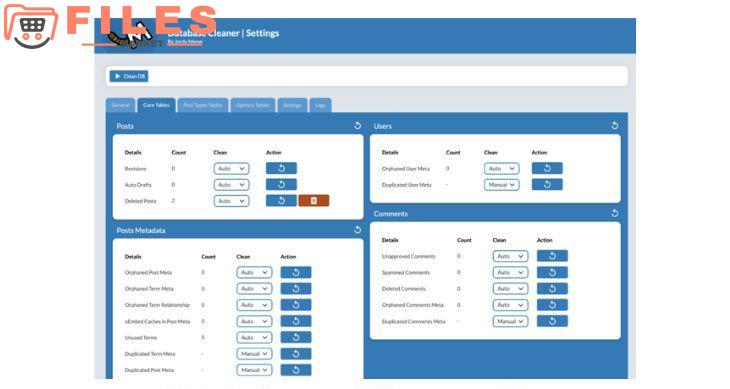Refresh the Revisions row count
Image resolution: width=730 pixels, height=389 pixels.
[x=281, y=168]
